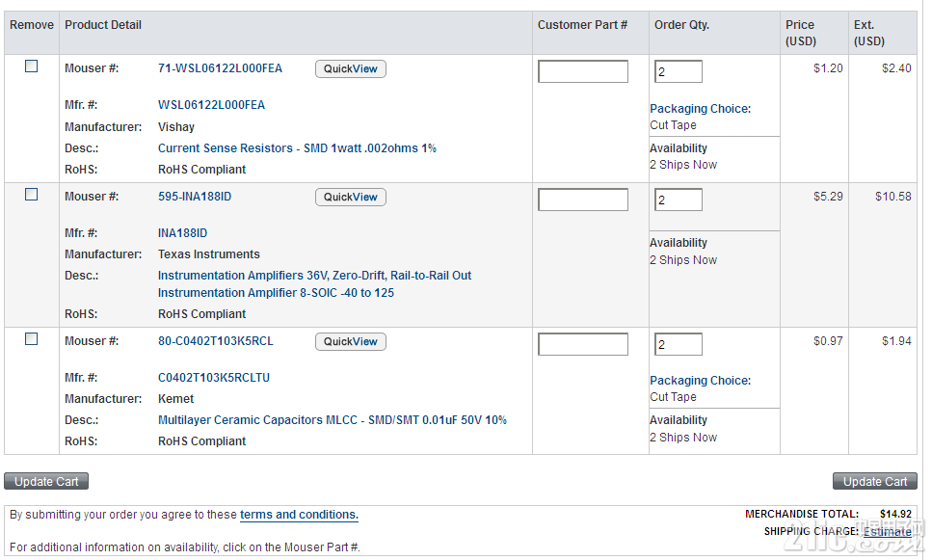Image resolution: width=932 pixels, height=560 pixels.
Task: Click the shipping charge Estimate link
Action: click(887, 531)
